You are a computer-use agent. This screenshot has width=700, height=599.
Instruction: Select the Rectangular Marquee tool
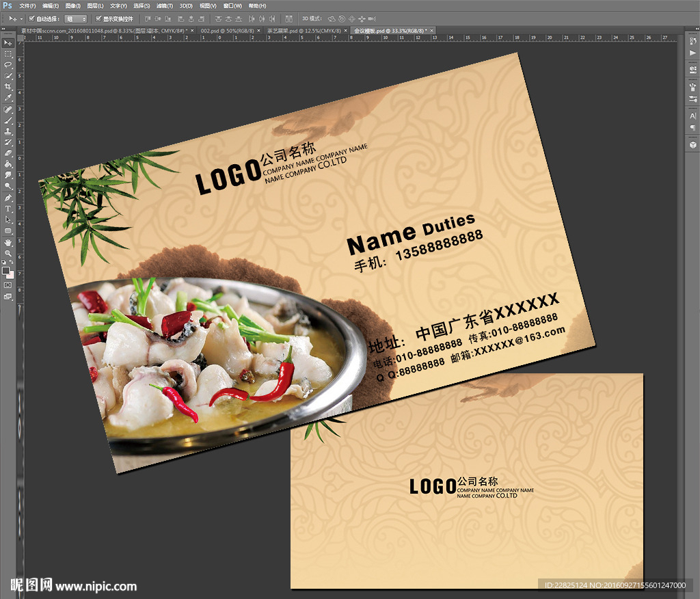(x=8, y=53)
